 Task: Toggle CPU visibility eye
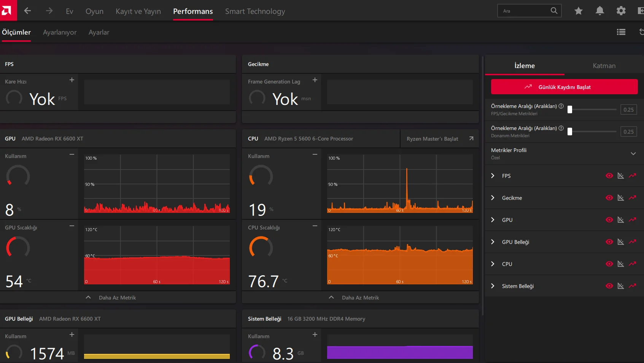(x=609, y=264)
